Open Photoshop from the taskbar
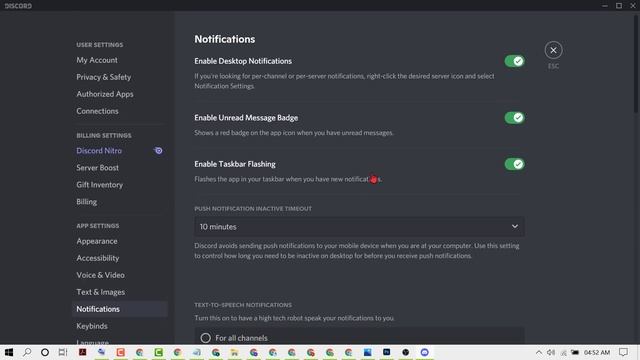This screenshot has height=360, width=640. [x=387, y=352]
